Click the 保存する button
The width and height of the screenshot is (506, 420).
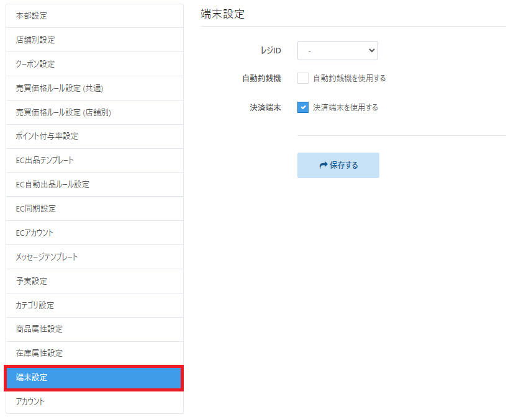pyautogui.click(x=338, y=166)
